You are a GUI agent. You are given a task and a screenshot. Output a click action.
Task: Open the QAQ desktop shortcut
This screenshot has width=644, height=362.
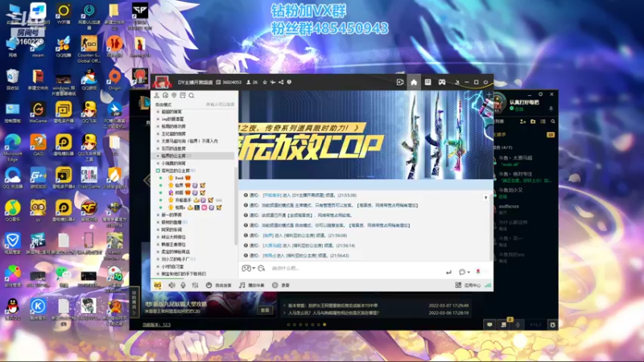pyautogui.click(x=38, y=146)
